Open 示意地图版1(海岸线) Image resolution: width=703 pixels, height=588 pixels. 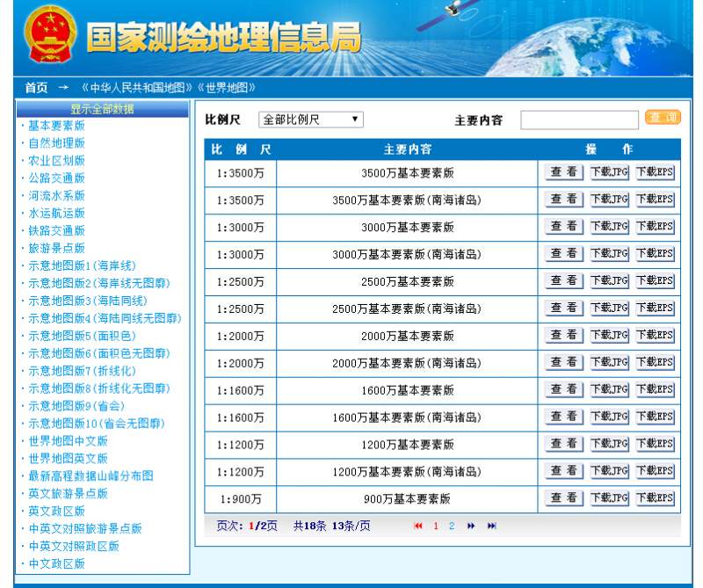tap(82, 265)
